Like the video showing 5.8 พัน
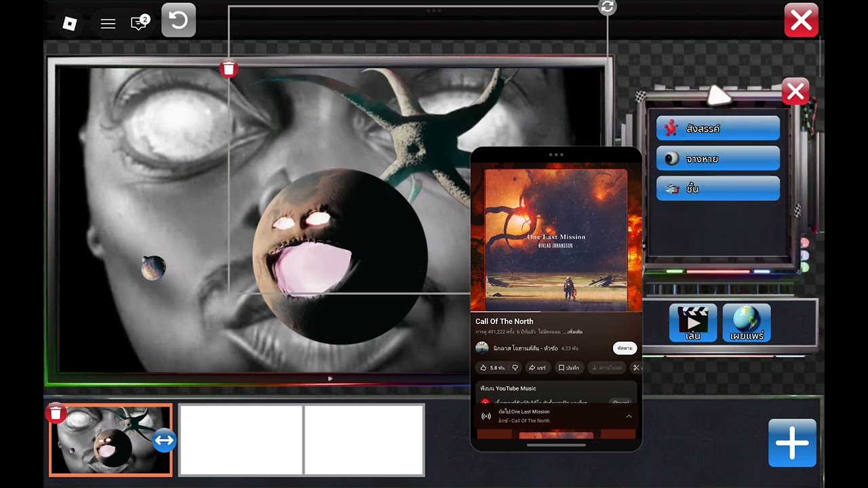 [x=492, y=368]
